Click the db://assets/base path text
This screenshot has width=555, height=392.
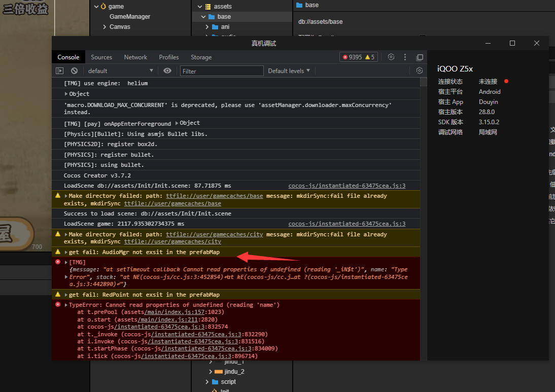pos(320,22)
